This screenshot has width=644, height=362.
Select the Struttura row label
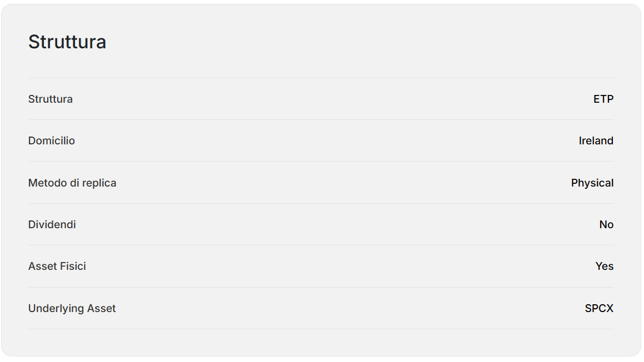[50, 99]
